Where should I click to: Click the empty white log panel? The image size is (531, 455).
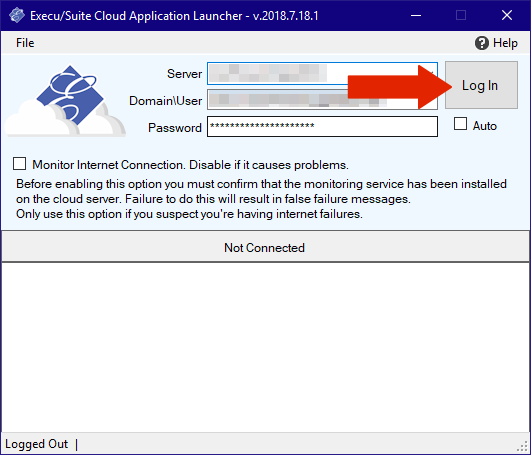point(265,347)
